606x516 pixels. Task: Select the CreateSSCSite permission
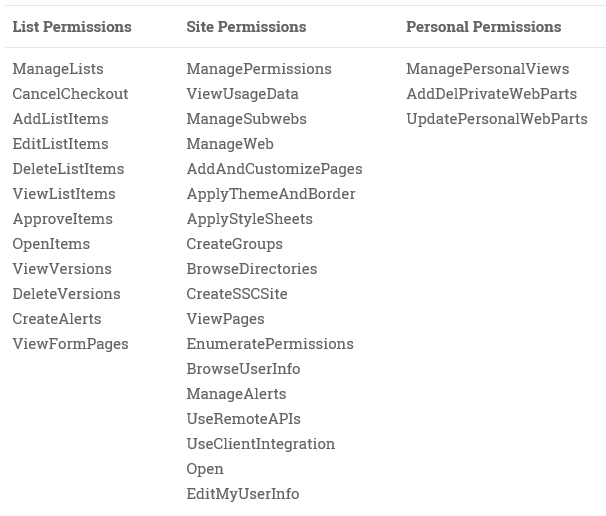tap(237, 294)
